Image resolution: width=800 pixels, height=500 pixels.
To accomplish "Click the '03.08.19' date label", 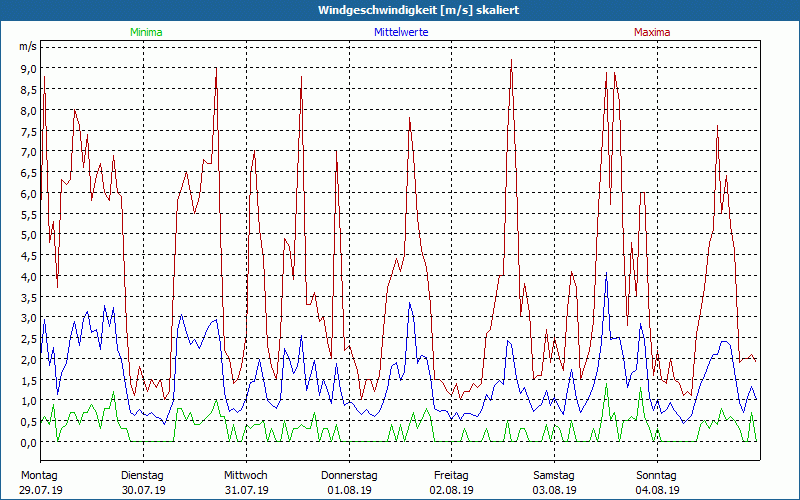I will pos(555,490).
